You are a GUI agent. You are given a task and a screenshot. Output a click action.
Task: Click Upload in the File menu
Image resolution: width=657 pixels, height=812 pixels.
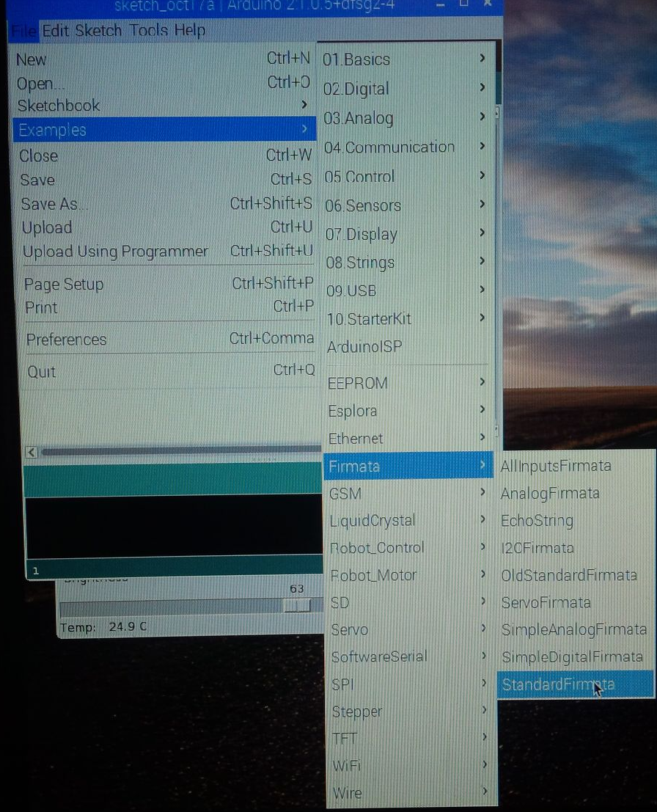47,227
